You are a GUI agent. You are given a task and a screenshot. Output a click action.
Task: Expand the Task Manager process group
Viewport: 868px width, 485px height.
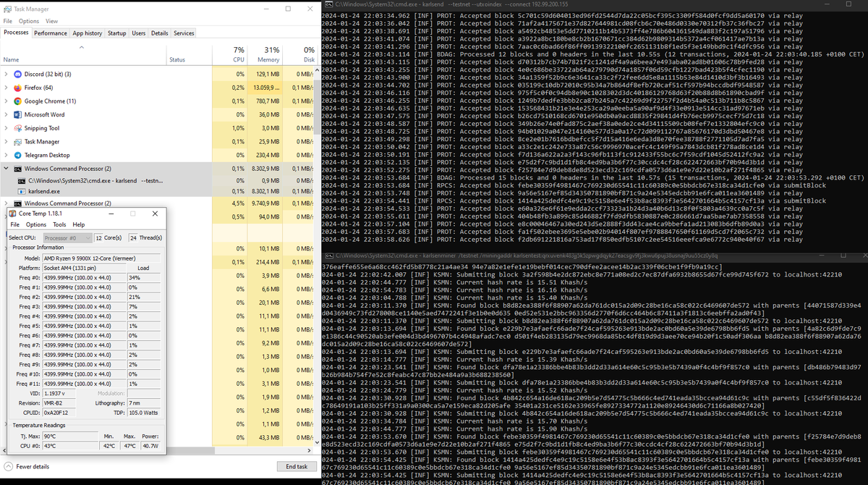pos(7,142)
